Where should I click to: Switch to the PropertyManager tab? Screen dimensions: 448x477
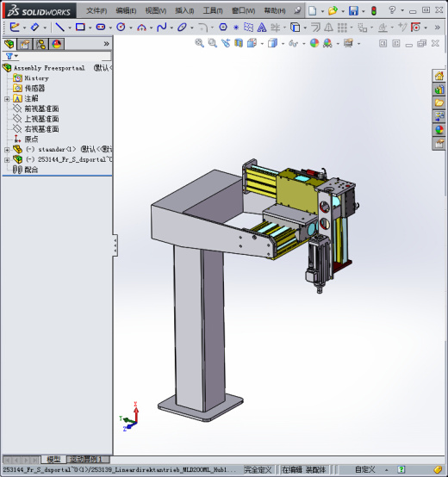25,45
